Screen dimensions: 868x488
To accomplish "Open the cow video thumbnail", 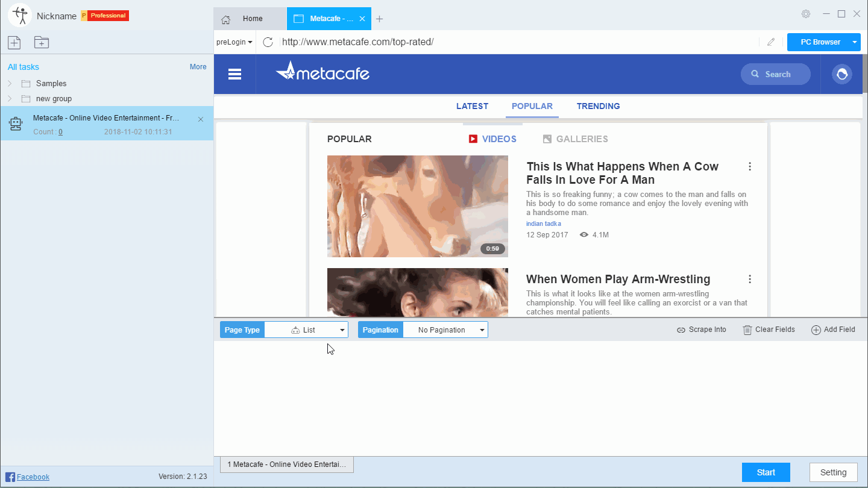I will [x=418, y=206].
